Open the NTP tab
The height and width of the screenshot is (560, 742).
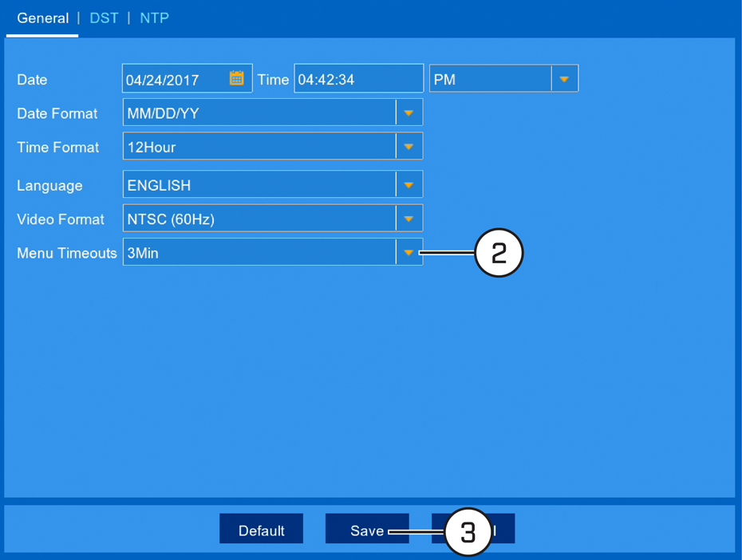pos(154,18)
